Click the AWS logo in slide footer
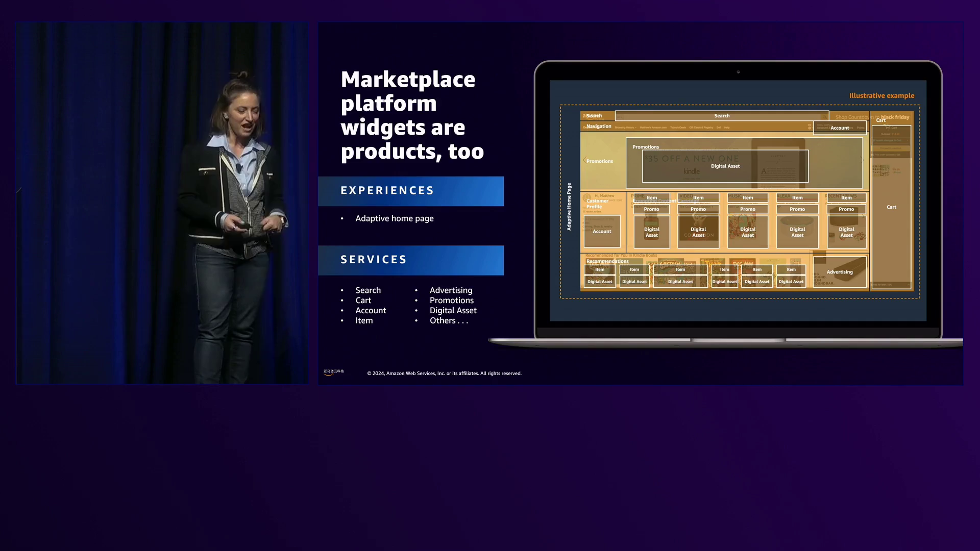The width and height of the screenshot is (980, 551). pos(333,372)
